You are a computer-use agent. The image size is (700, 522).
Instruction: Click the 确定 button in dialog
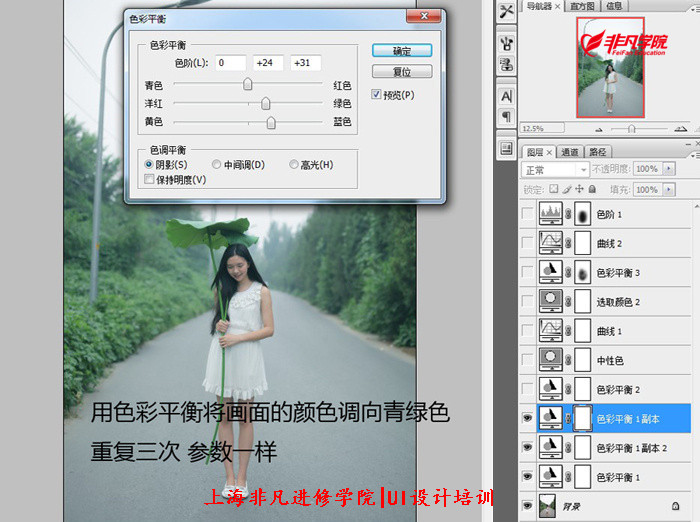pyautogui.click(x=402, y=51)
